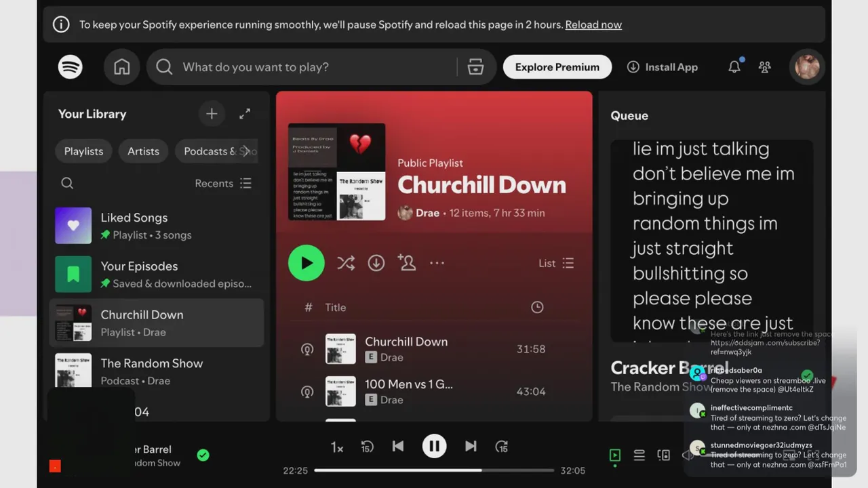Click the Spotify logo
This screenshot has height=488, width=868.
pyautogui.click(x=71, y=66)
